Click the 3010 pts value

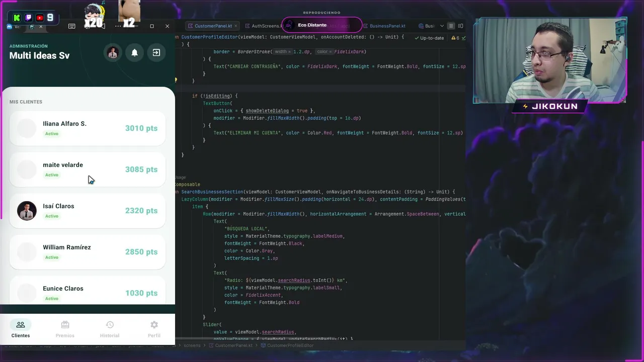141,128
